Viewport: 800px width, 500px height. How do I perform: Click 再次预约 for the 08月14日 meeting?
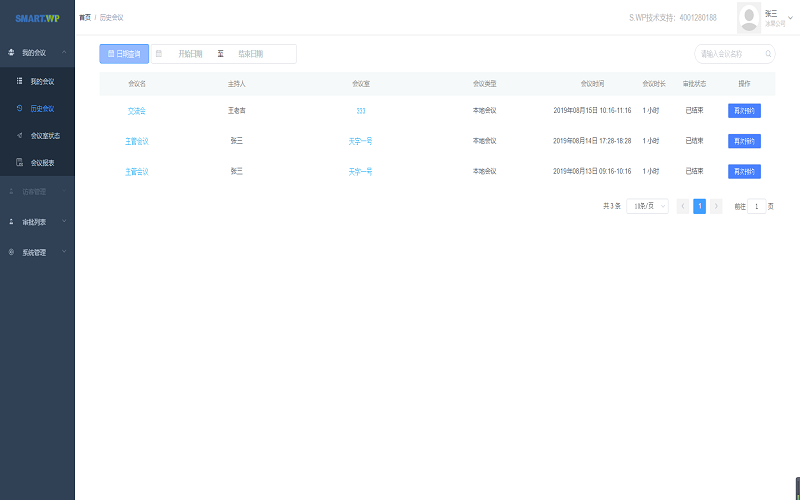[744, 141]
